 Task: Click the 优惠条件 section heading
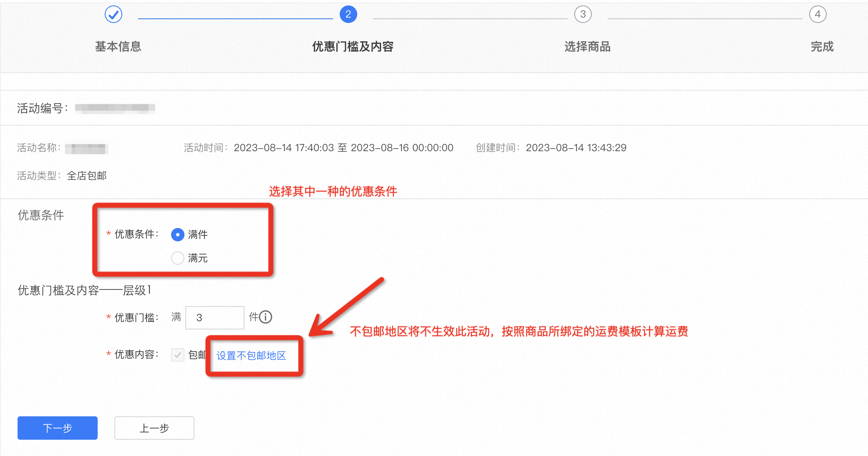pyautogui.click(x=41, y=215)
